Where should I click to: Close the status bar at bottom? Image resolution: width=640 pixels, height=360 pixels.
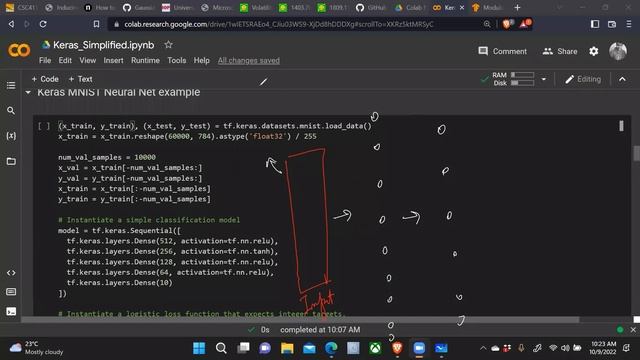(633, 330)
